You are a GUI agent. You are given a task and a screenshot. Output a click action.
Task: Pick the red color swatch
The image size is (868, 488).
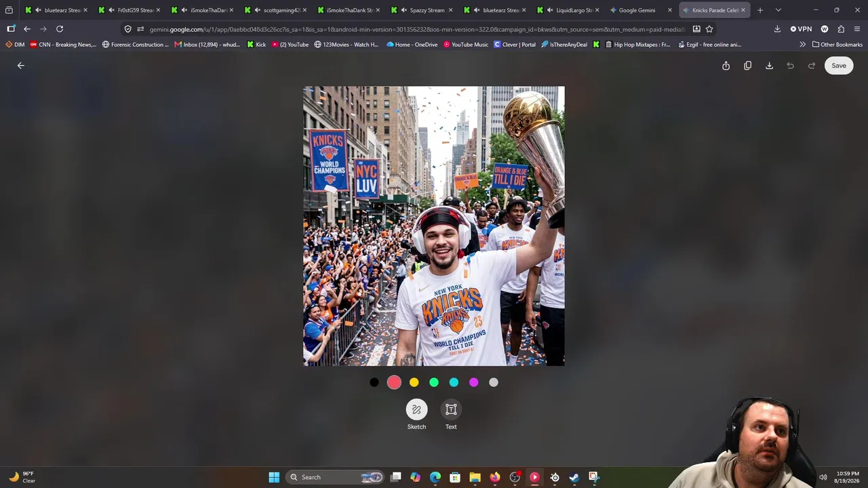(x=394, y=382)
